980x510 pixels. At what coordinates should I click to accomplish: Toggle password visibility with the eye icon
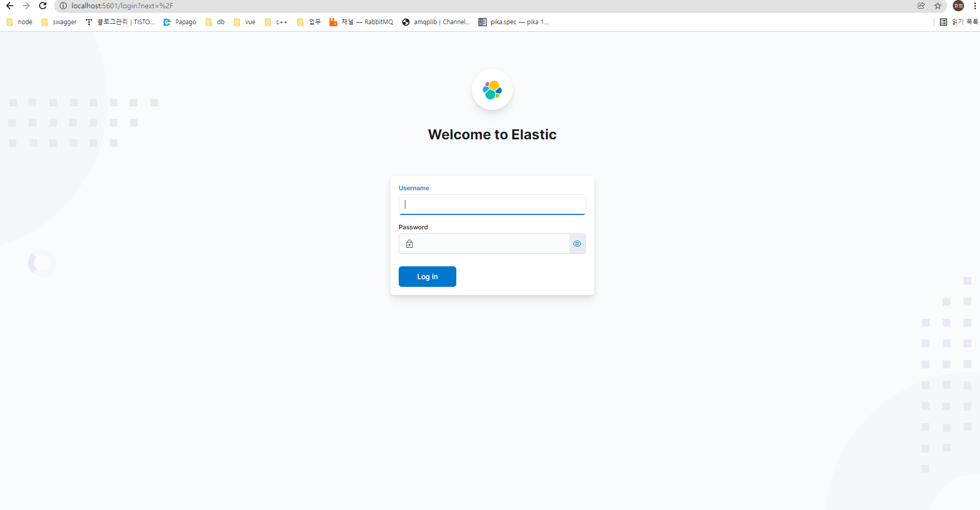[x=577, y=244]
